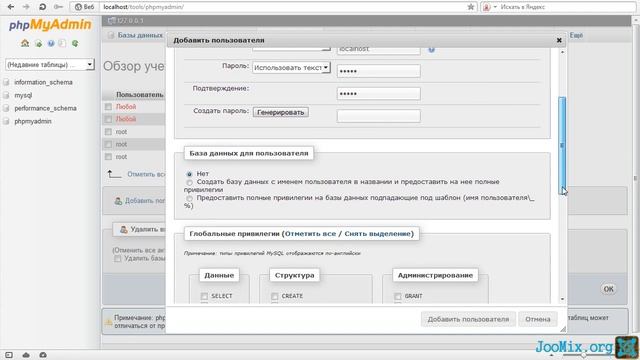Check the SELECT privilege checkbox
The width and height of the screenshot is (640, 360).
tap(204, 296)
